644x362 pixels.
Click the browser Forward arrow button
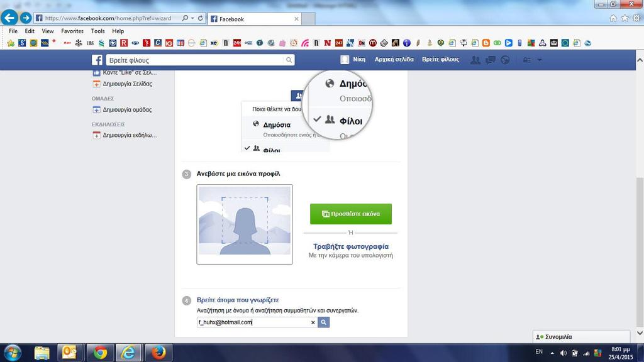pos(25,18)
